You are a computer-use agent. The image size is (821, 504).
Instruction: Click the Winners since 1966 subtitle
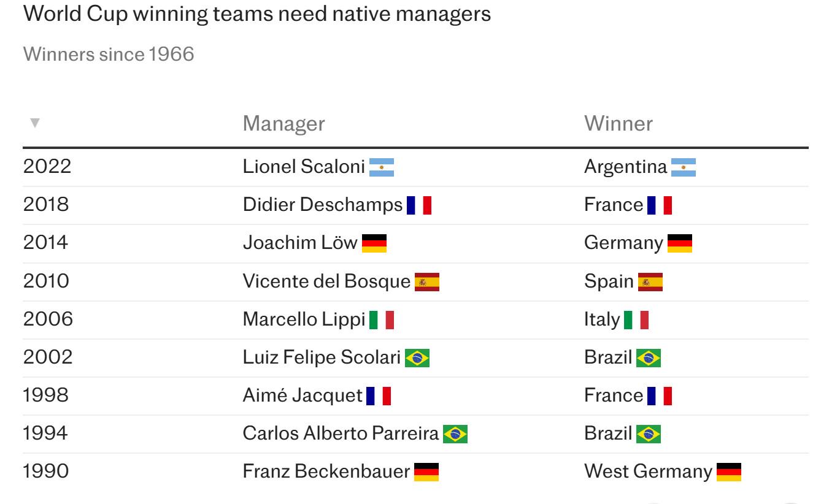point(109,54)
